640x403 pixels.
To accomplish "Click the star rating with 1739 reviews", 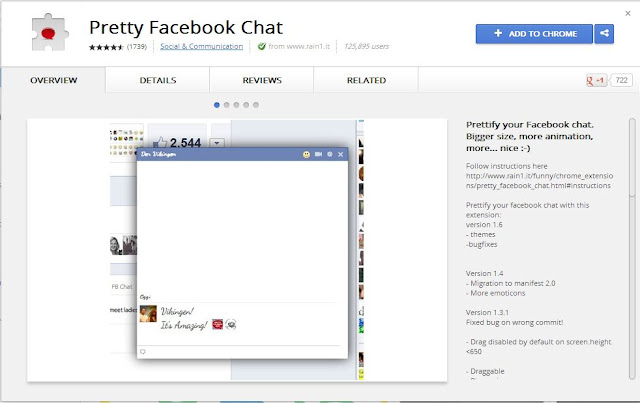I will point(118,47).
